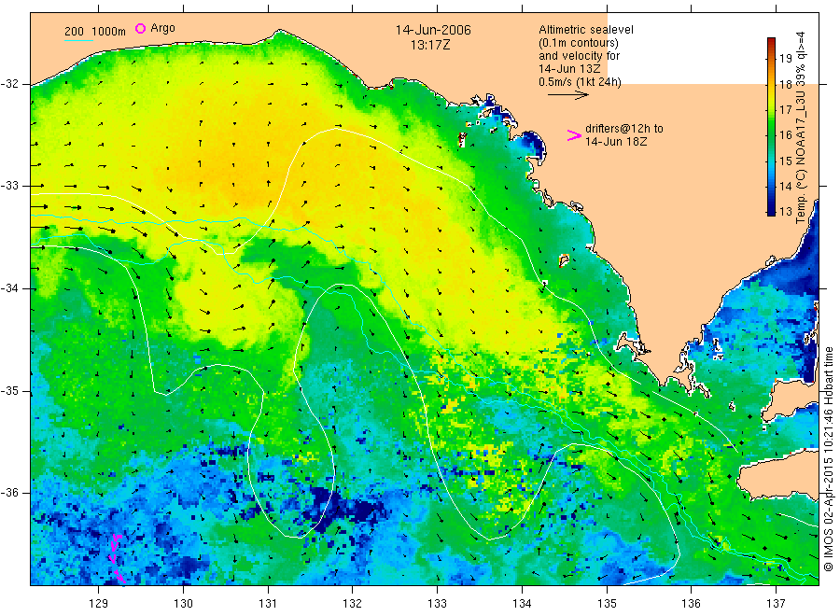Click the Argo legend text

pyautogui.click(x=162, y=28)
